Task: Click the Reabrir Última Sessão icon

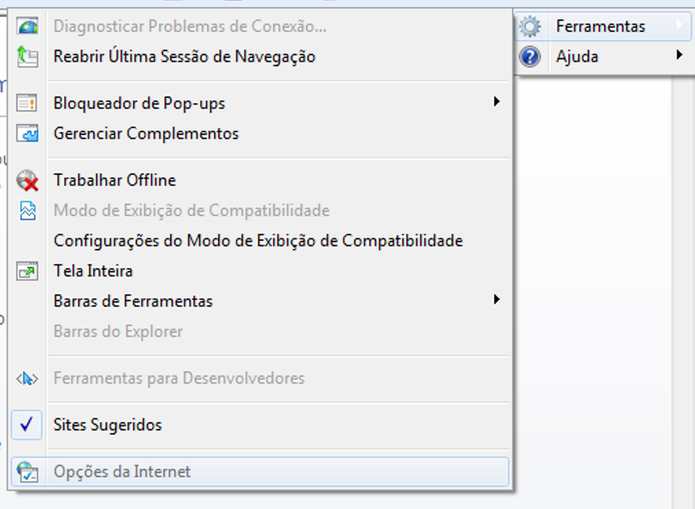Action: tap(27, 57)
